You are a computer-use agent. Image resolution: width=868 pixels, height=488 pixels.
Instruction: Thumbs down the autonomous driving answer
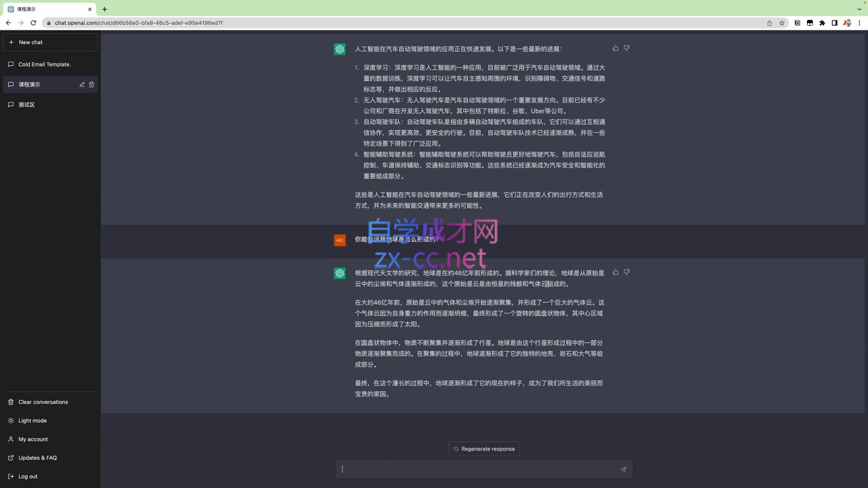[x=627, y=48]
